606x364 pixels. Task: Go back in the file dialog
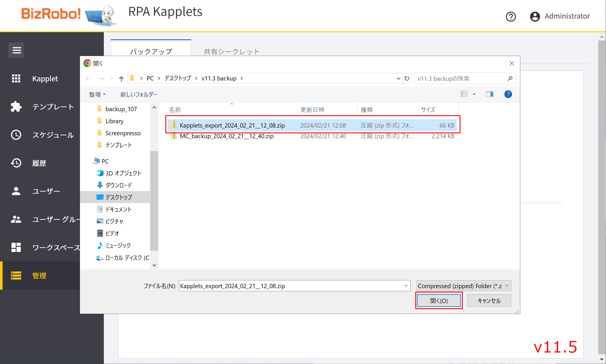[x=89, y=78]
